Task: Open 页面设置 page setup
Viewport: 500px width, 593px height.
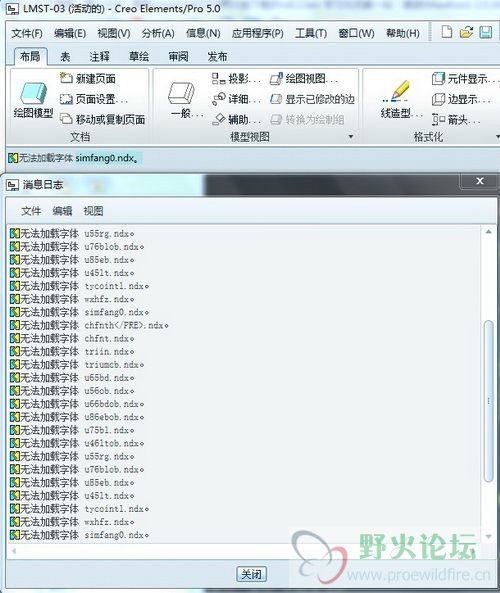Action: click(93, 99)
